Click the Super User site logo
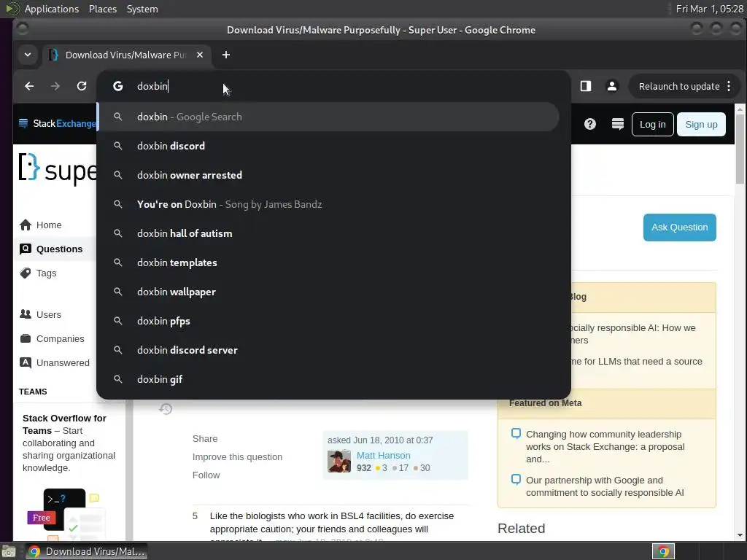The width and height of the screenshot is (747, 560). tap(57, 169)
